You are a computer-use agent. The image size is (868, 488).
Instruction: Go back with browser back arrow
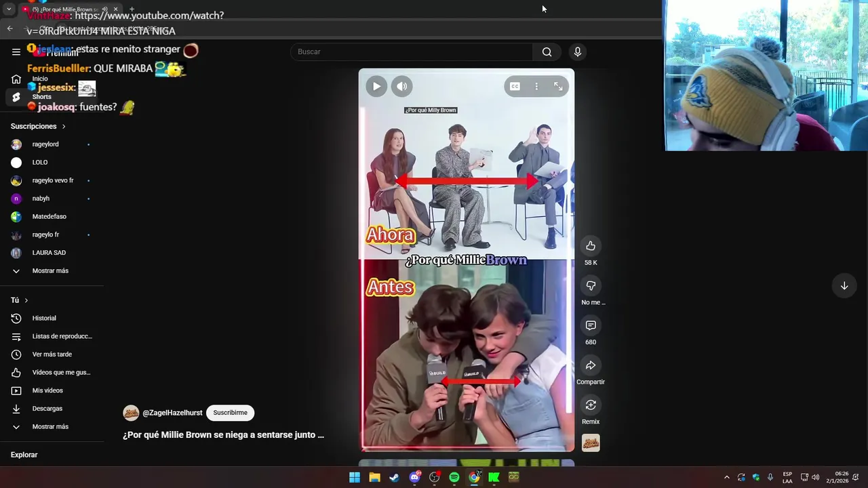9,28
